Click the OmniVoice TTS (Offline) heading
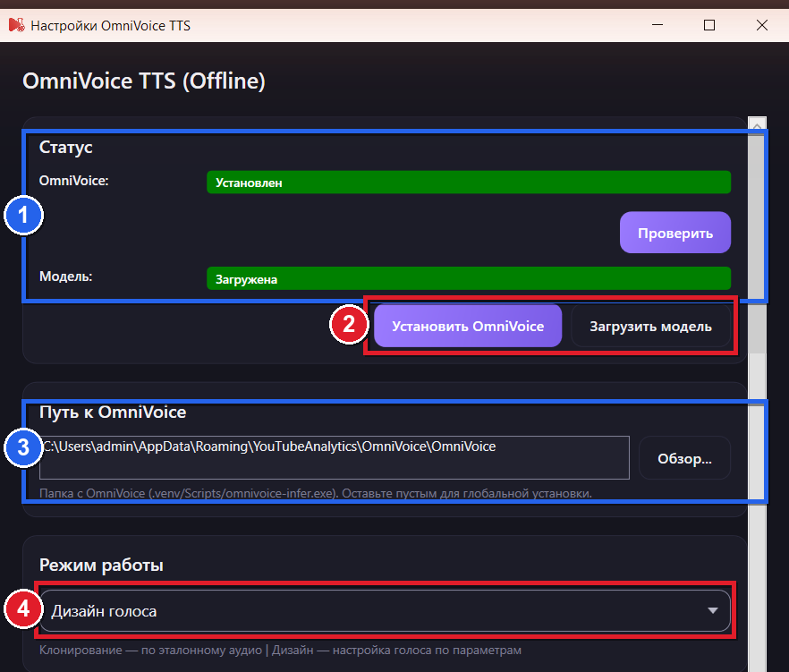 tap(144, 81)
